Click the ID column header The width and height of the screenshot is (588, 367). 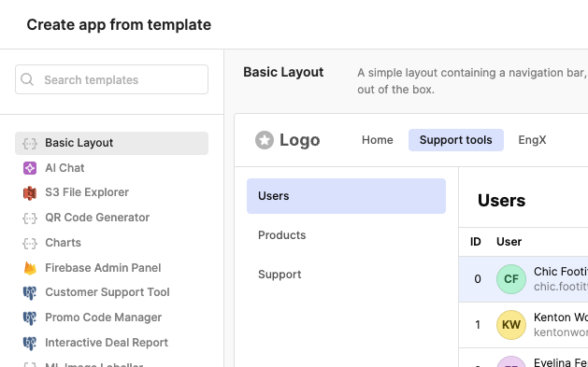pos(476,242)
